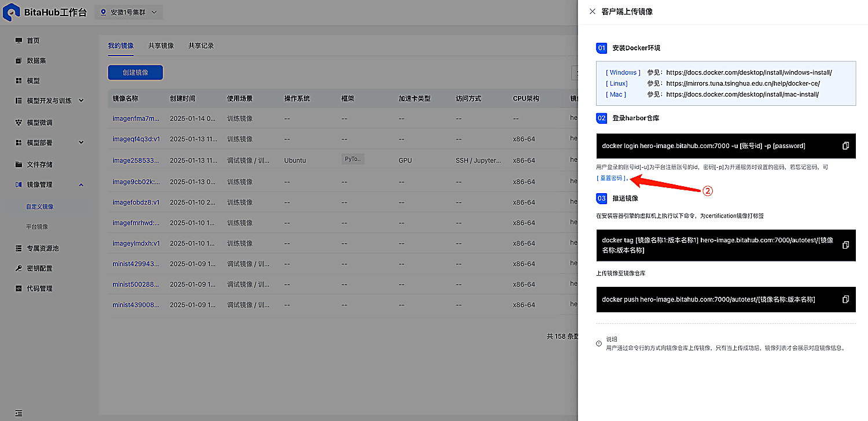Open image imagefobdz8:v1 in table
Screen dimensions: 868x421
[x=136, y=202]
